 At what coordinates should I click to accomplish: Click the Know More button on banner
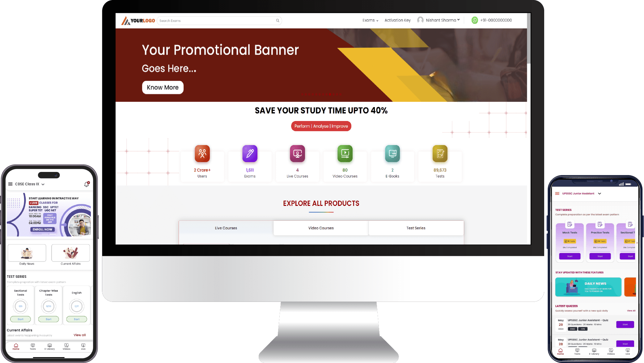pos(162,87)
